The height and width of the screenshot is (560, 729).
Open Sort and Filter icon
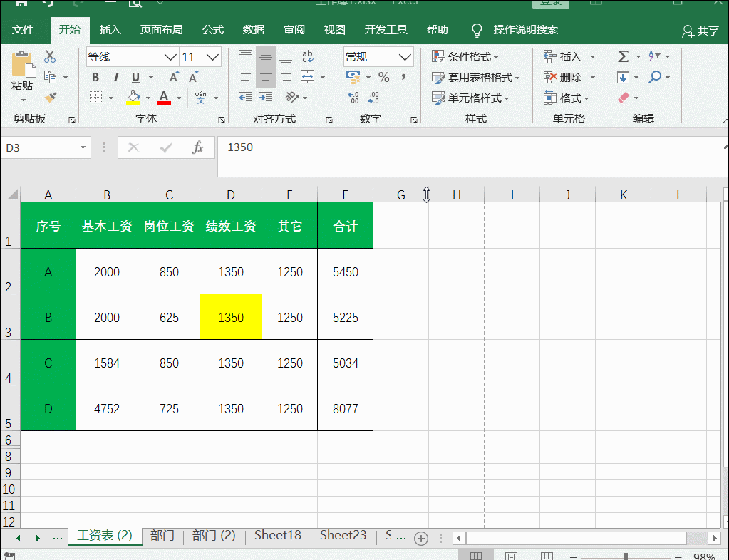[654, 57]
